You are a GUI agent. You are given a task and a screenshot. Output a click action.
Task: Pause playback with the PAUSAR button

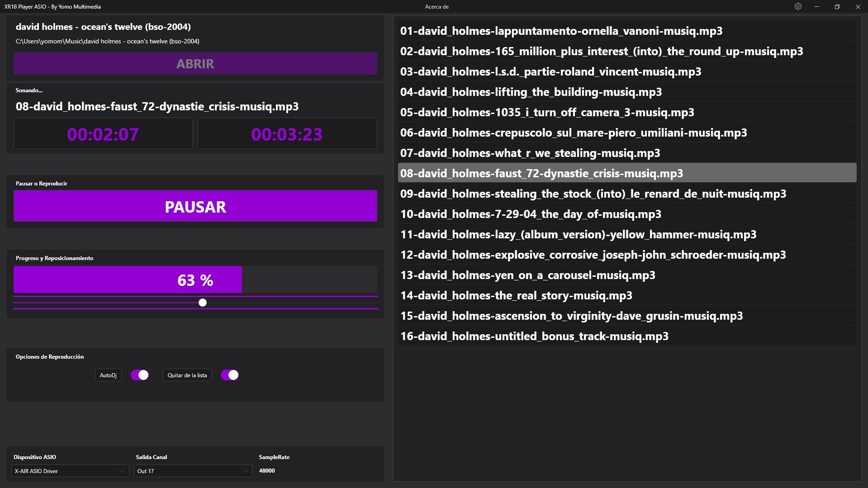pos(195,206)
